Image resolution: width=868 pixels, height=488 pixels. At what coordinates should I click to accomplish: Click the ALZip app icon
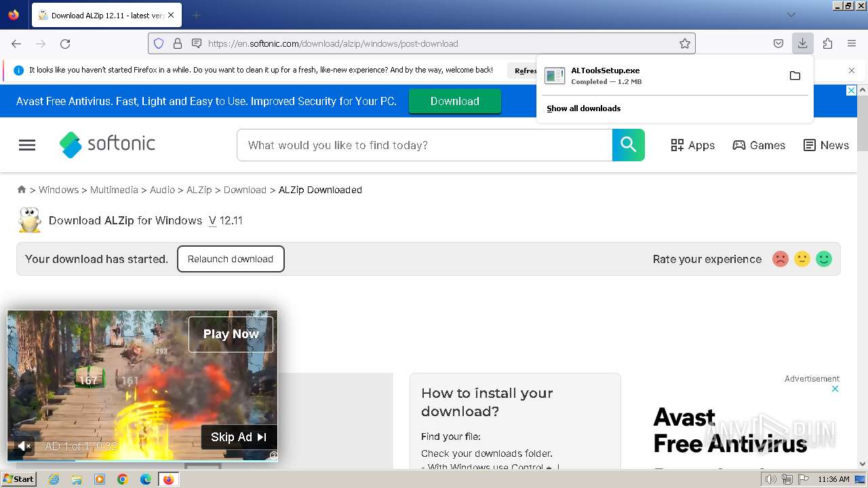tap(29, 220)
